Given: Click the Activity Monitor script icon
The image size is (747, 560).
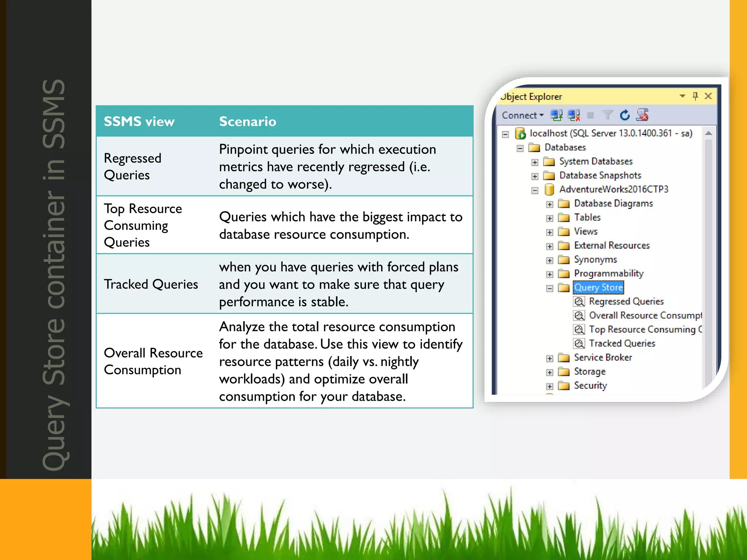Looking at the screenshot, I should pos(642,115).
